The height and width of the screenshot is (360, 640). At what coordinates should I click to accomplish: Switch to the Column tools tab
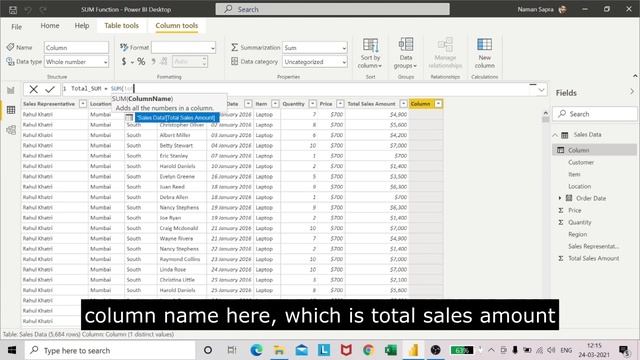click(x=176, y=25)
